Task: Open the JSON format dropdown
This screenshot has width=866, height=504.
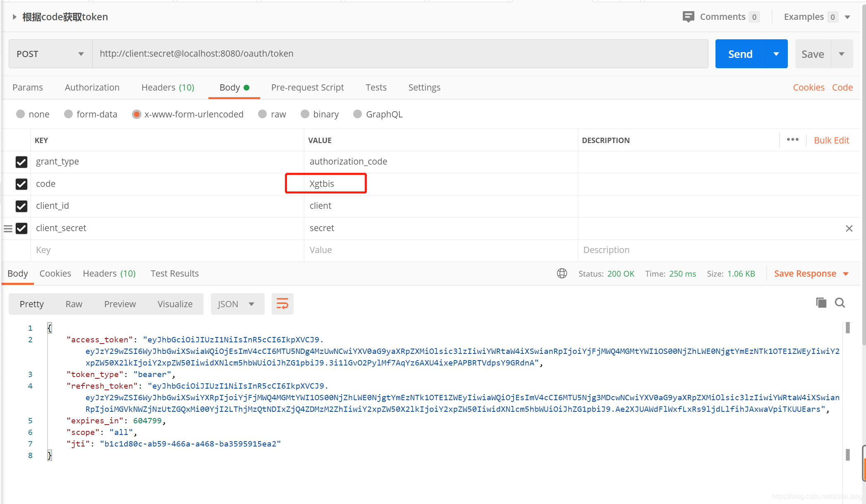Action: (237, 304)
